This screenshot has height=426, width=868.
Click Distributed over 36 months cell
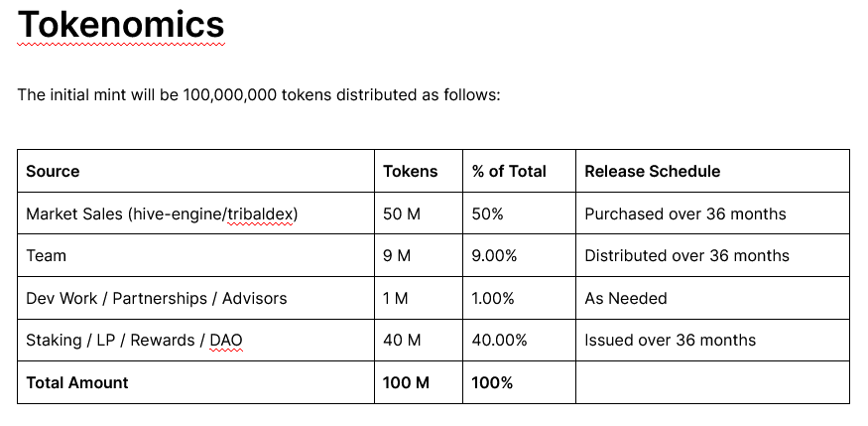(712, 255)
